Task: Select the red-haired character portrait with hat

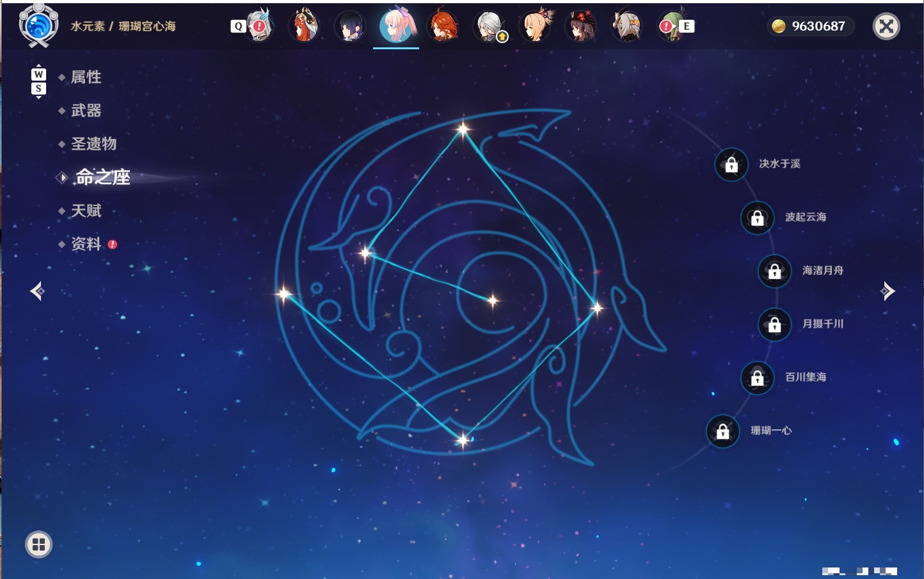Action: (x=304, y=26)
